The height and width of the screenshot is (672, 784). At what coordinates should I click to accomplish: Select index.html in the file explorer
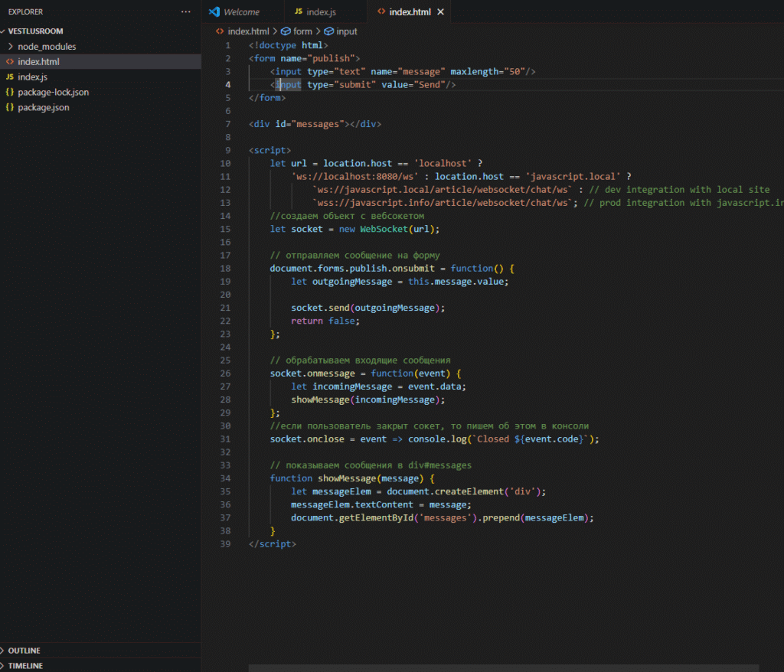(38, 62)
